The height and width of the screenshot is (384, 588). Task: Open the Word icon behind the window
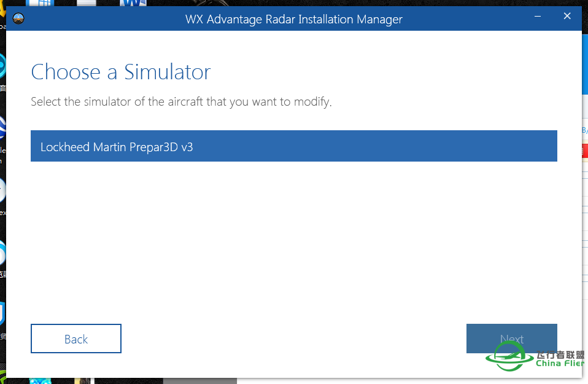(133, 3)
